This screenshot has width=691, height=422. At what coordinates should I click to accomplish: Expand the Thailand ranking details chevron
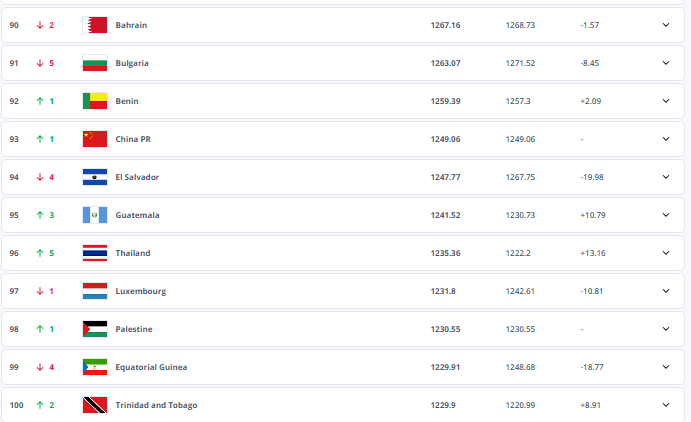pos(666,253)
